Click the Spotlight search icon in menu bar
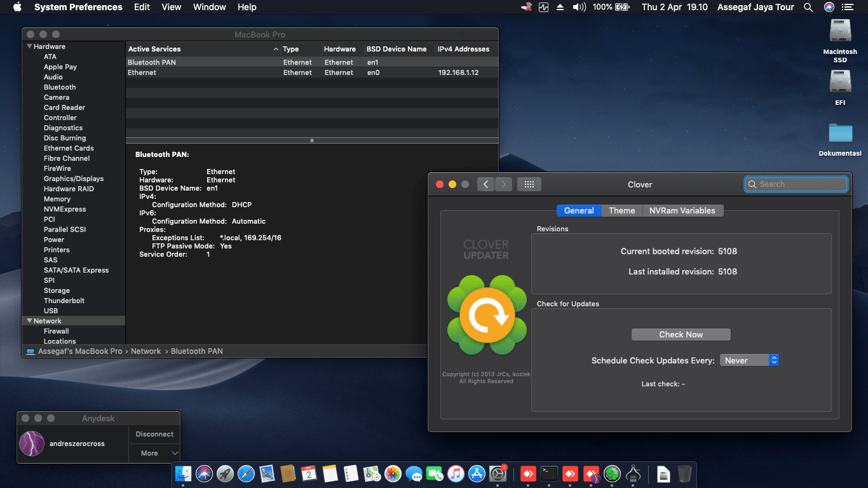The image size is (868, 488). (808, 7)
